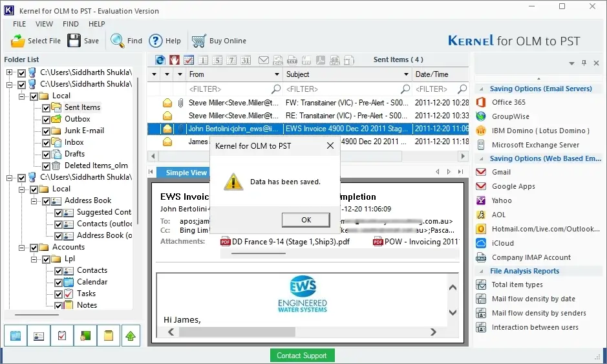607x364 pixels.
Task: Open the contacts card view button
Action: [x=39, y=336]
